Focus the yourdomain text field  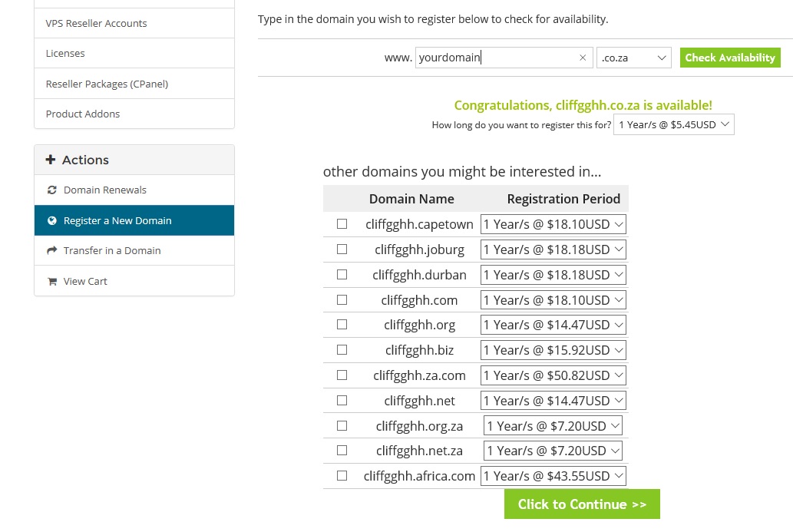pyautogui.click(x=504, y=58)
